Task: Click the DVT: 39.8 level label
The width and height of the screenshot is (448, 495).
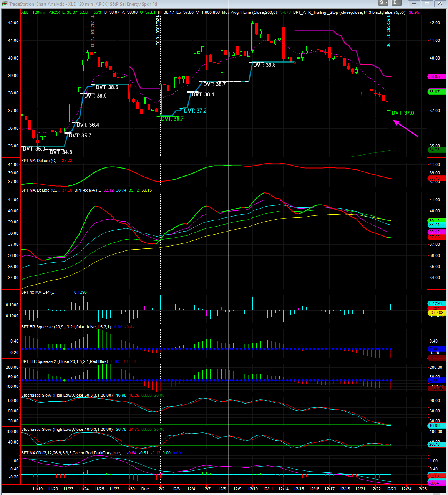Action: point(264,65)
